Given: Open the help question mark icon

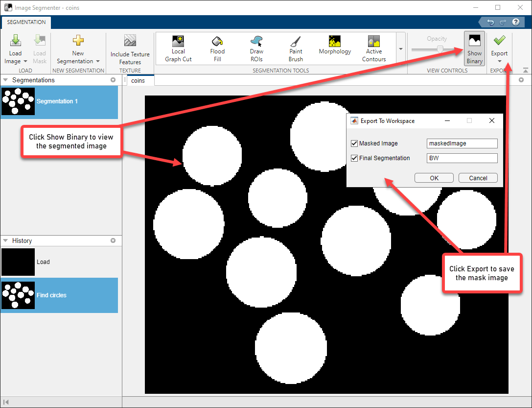Looking at the screenshot, I should [515, 22].
